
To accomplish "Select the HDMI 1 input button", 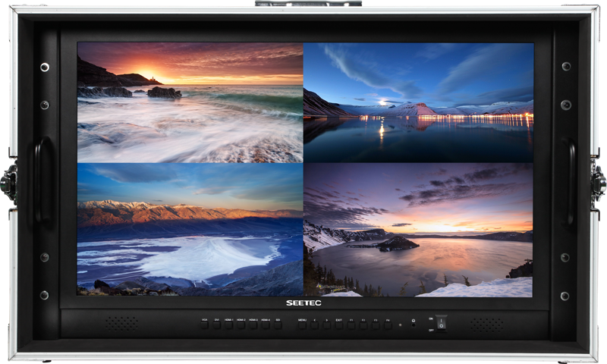I will 228,325.
